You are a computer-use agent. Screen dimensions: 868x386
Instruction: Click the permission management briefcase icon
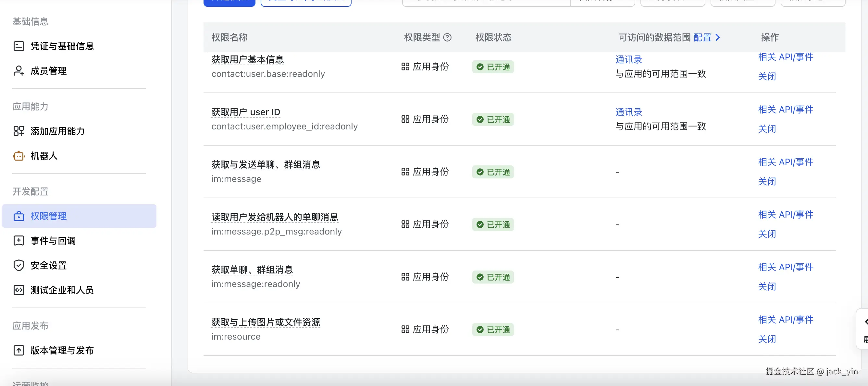click(x=19, y=216)
